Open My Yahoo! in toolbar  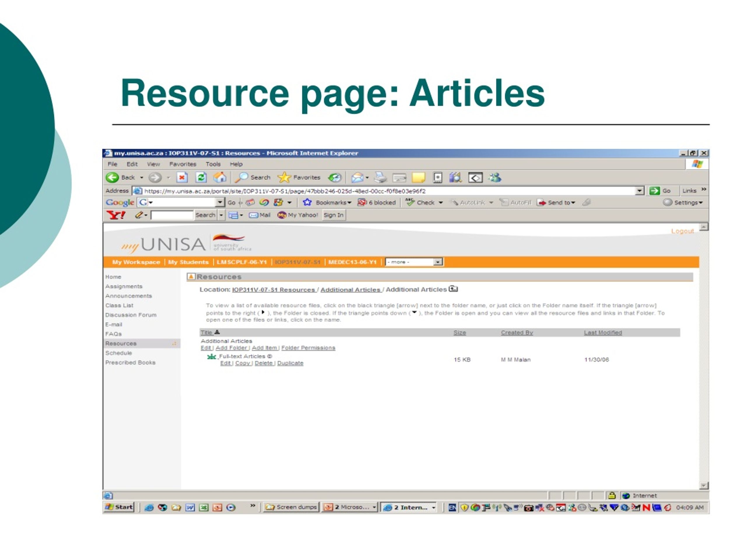pyautogui.click(x=298, y=215)
